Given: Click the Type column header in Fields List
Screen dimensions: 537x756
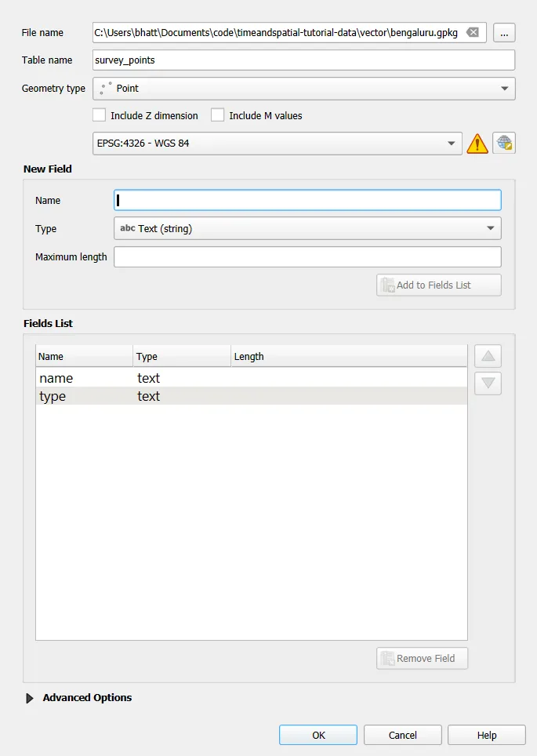Looking at the screenshot, I should (x=182, y=356).
